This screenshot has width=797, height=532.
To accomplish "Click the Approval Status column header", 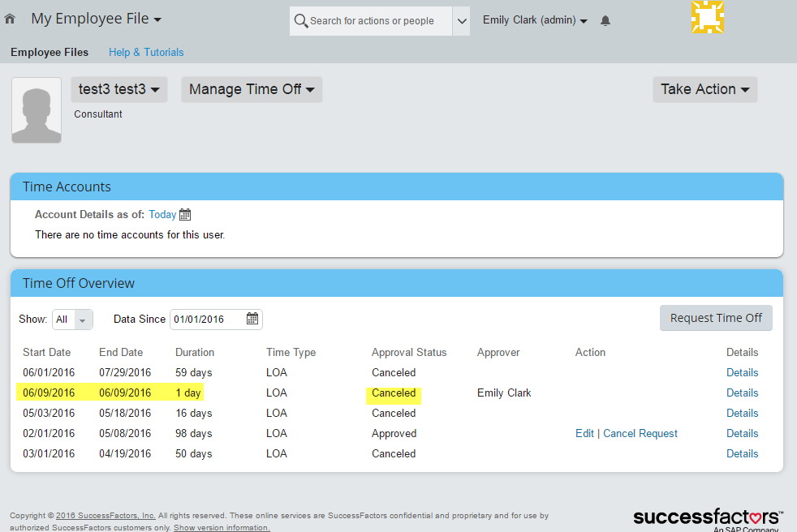I will [409, 352].
